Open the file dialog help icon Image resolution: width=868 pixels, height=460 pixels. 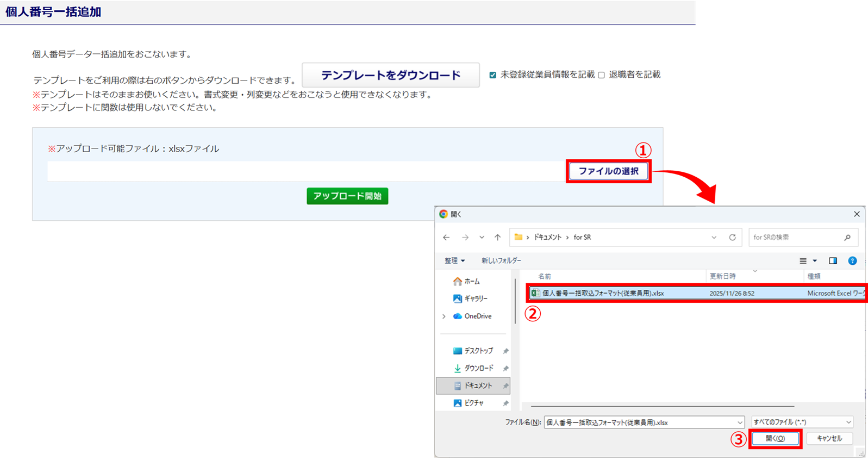pos(852,261)
